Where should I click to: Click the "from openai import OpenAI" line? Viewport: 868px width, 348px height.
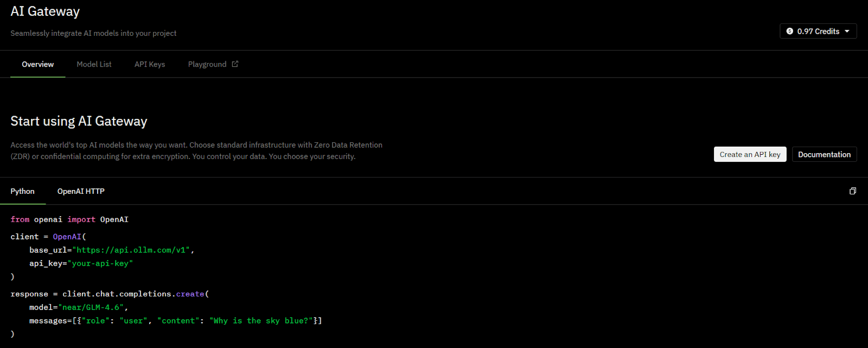click(x=69, y=219)
